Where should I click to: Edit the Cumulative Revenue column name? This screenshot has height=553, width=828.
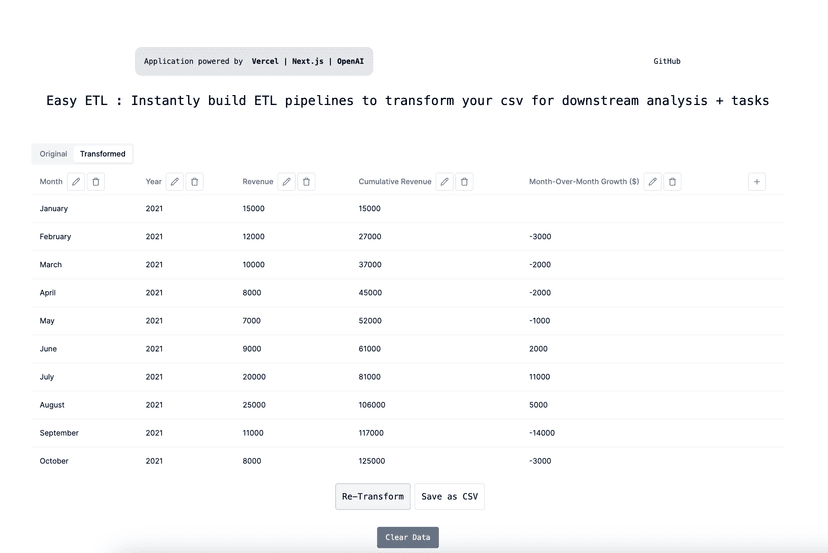point(445,182)
